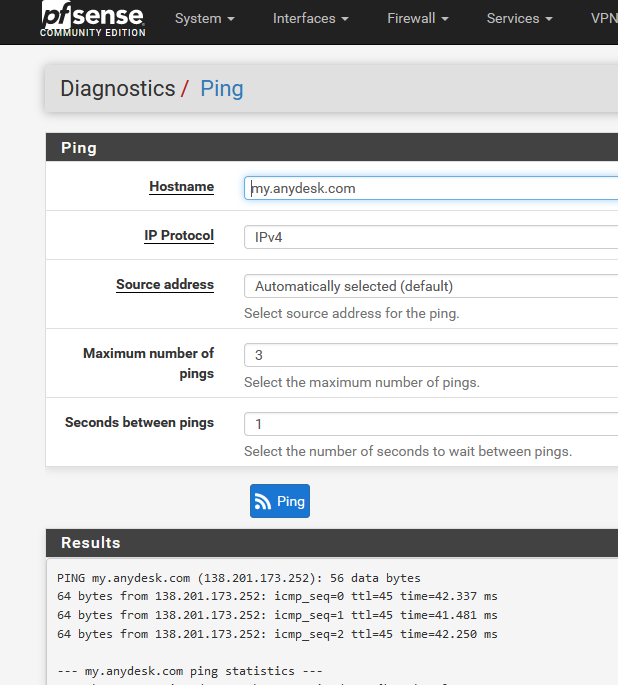Open the Seconds between pings dropdown

click(431, 424)
